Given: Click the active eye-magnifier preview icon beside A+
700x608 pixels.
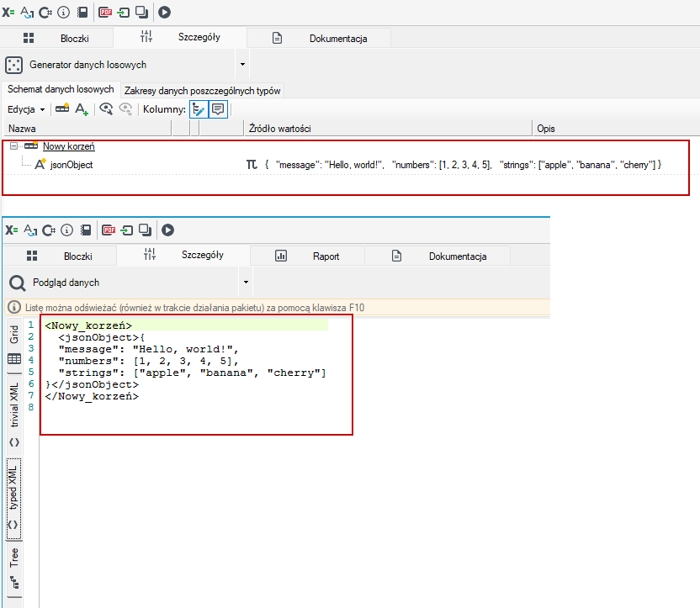Looking at the screenshot, I should 106,108.
